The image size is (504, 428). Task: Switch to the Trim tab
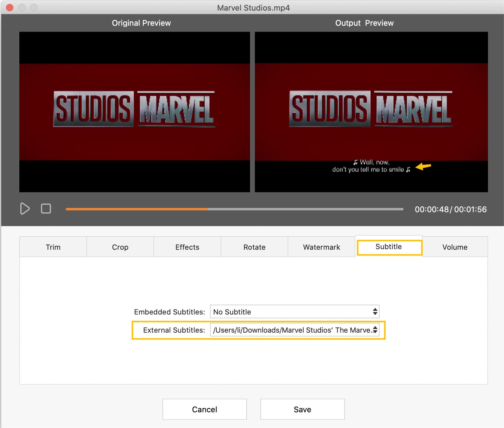(x=53, y=247)
